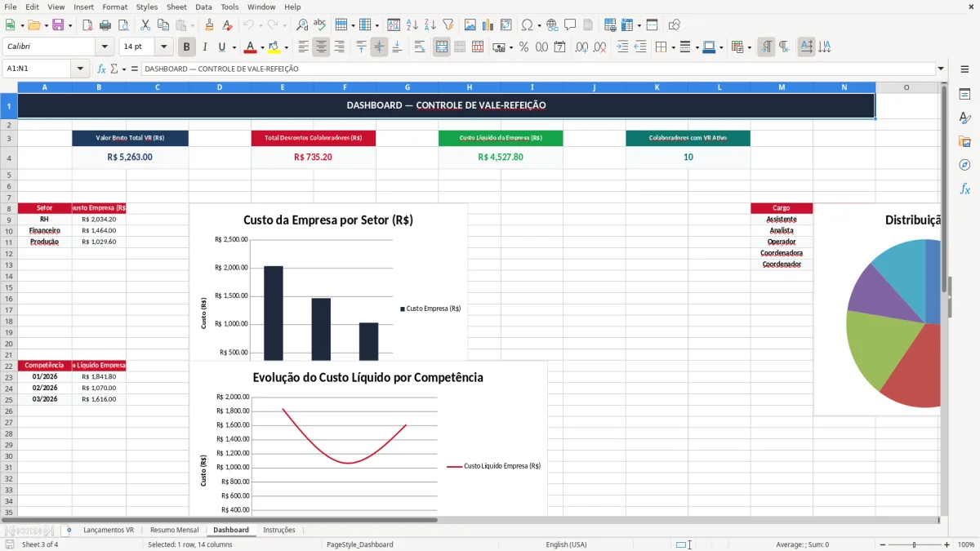
Task: Click the zoom out minus button
Action: pos(881,544)
